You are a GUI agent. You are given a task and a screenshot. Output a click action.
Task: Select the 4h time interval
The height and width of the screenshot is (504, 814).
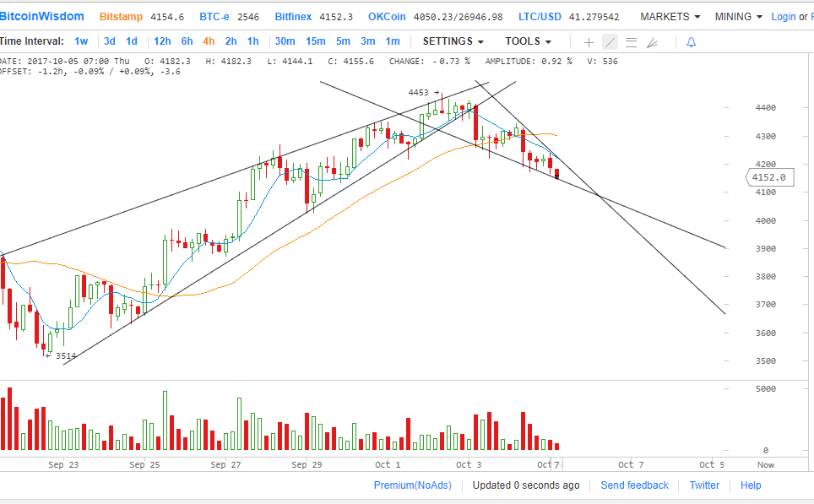(x=208, y=41)
